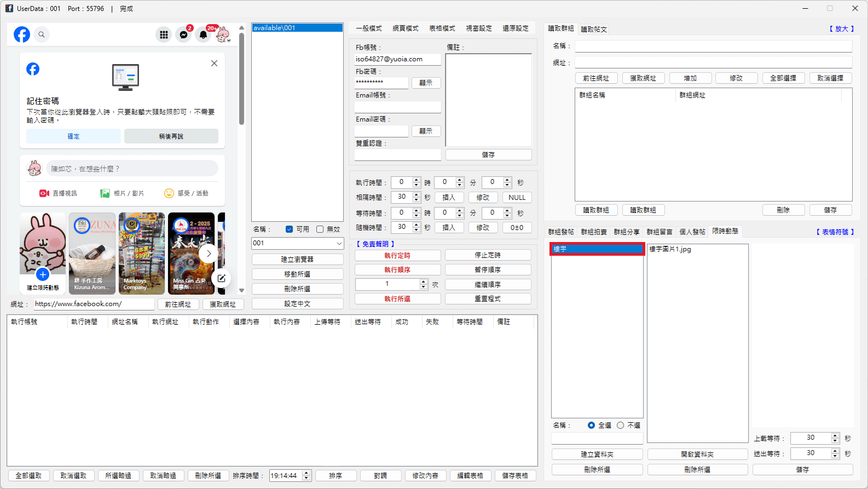Screen dimensions: 868x489
Task: Click the app icon in title bar
Action: (x=9, y=8)
